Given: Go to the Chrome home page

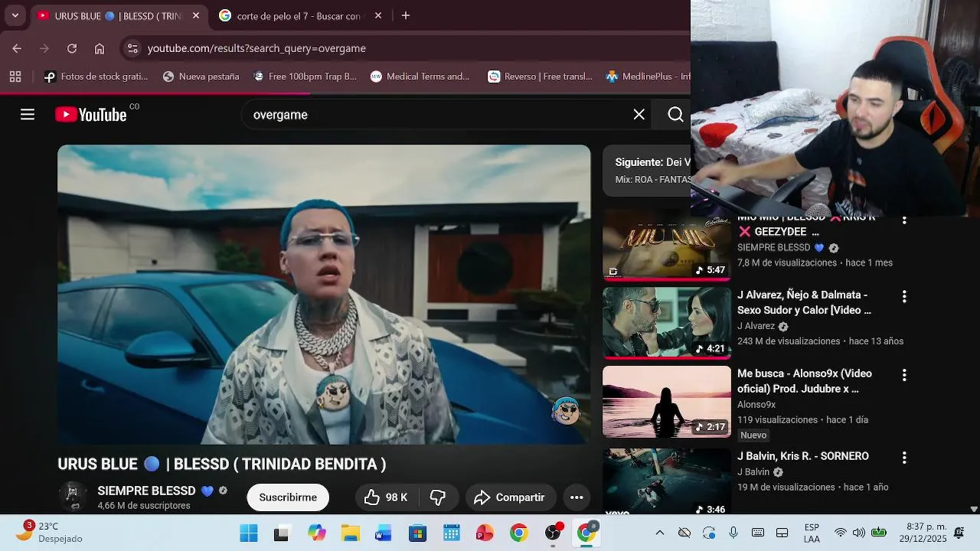Looking at the screenshot, I should [100, 48].
